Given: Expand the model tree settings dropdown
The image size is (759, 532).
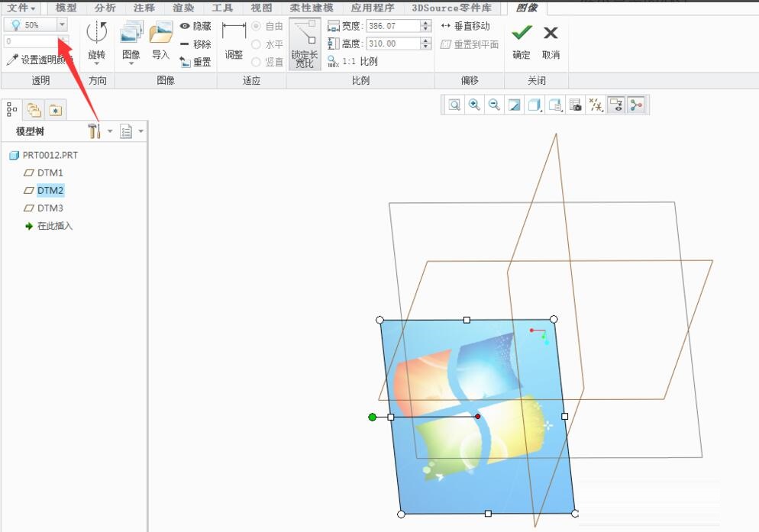Looking at the screenshot, I should (x=109, y=132).
